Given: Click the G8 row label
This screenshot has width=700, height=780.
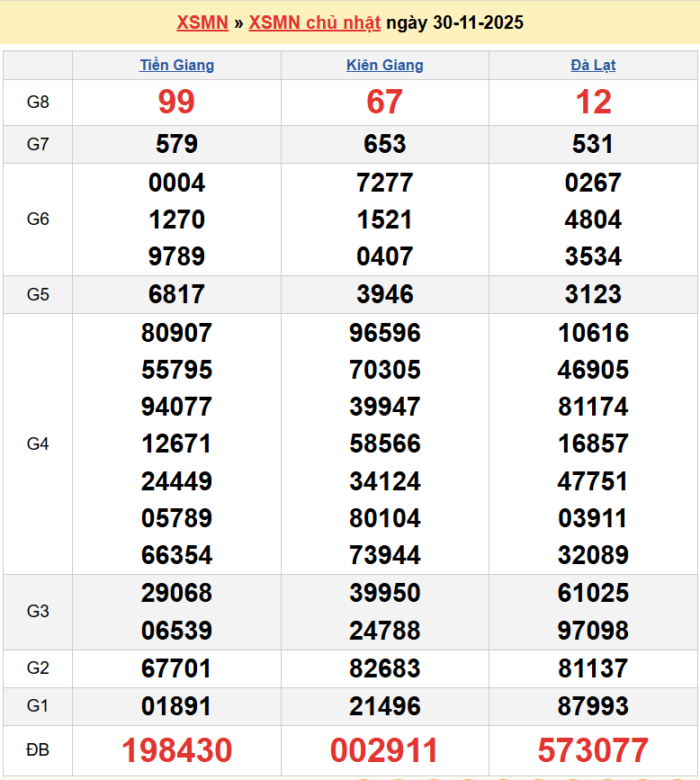Looking at the screenshot, I should (x=38, y=103).
